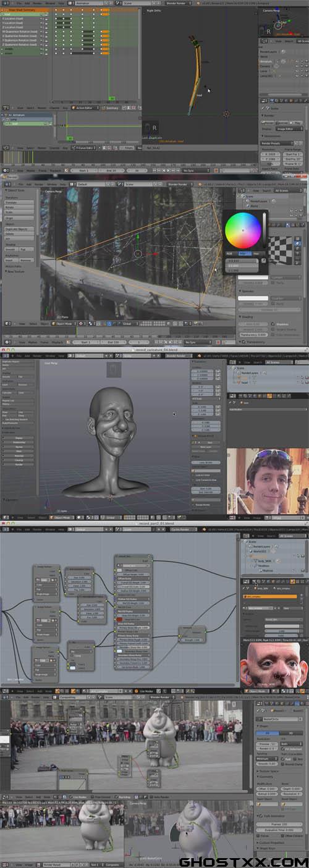This screenshot has height=868, width=309.
Task: Click Insert keyframe in Object Tools
Action: (x=11, y=260)
